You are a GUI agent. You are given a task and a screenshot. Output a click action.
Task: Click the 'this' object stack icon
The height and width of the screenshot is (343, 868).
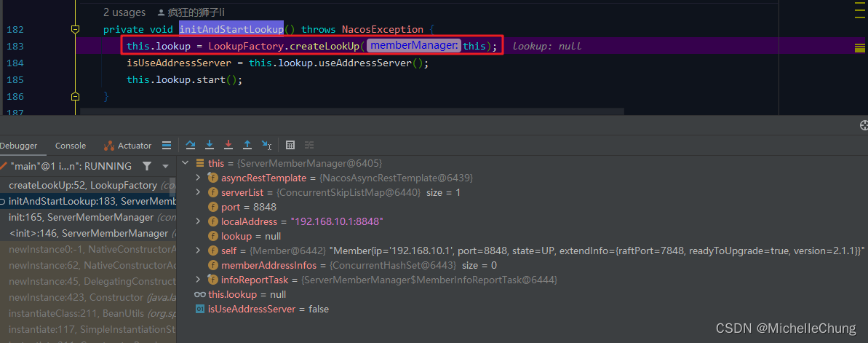coord(200,163)
